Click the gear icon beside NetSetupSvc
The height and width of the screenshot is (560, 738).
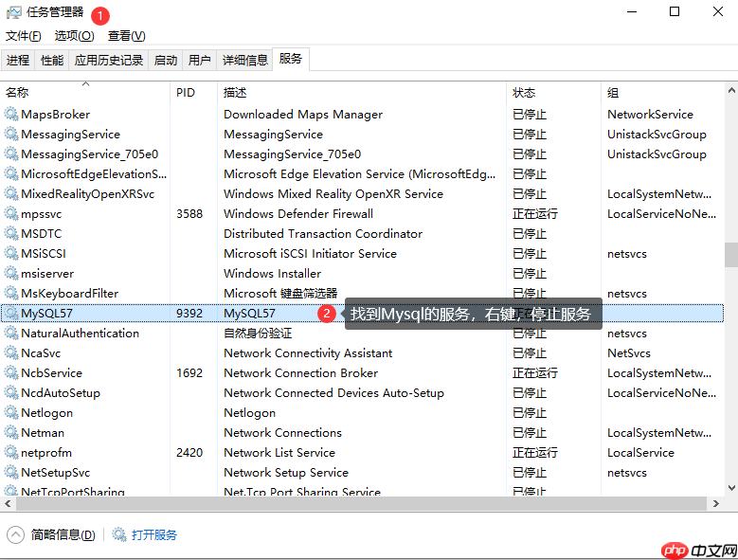point(11,472)
